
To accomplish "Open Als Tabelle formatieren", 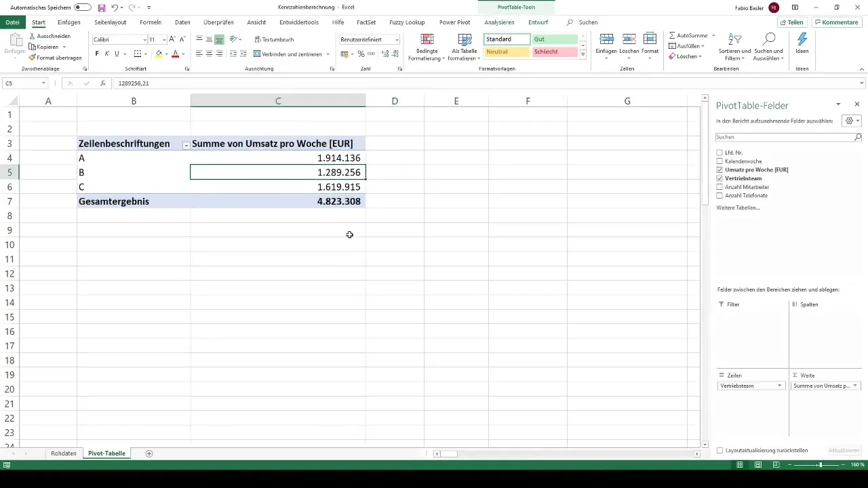I will 465,47.
